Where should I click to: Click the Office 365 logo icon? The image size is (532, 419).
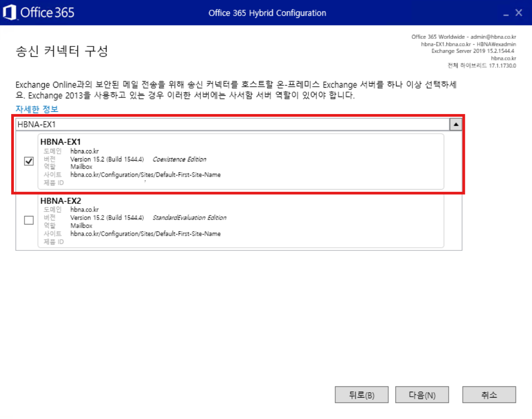pos(9,13)
